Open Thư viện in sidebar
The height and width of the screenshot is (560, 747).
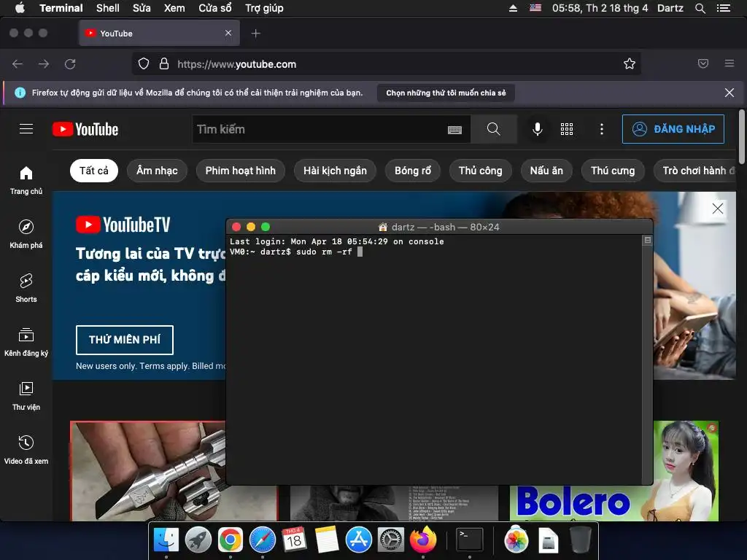click(26, 396)
